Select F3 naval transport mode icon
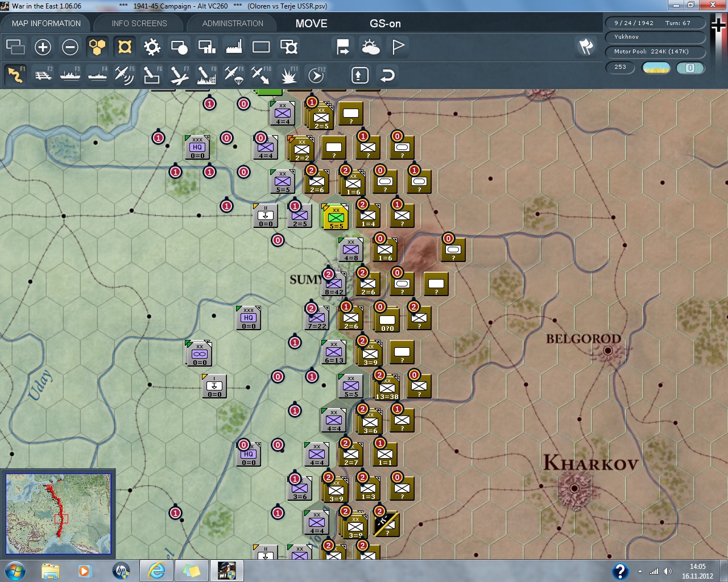Viewport: 728px width, 582px height. pos(71,75)
